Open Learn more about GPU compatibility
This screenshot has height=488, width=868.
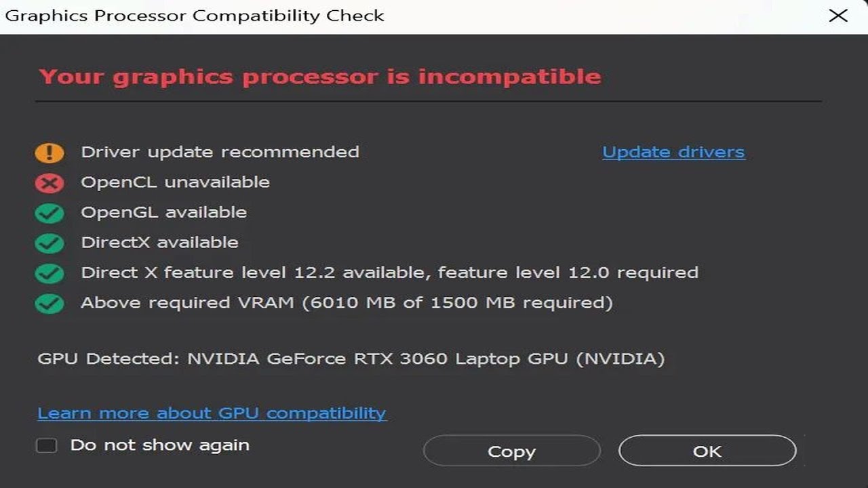point(212,413)
